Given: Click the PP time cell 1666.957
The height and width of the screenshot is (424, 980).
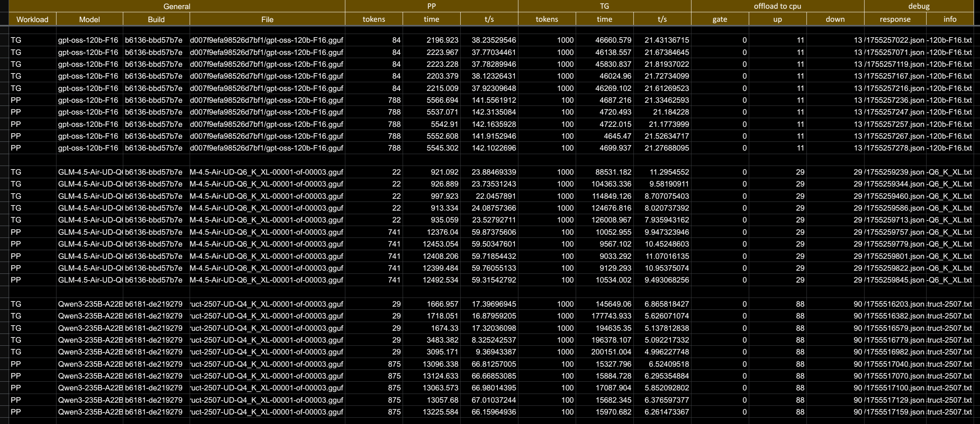Looking at the screenshot, I should click(x=432, y=304).
